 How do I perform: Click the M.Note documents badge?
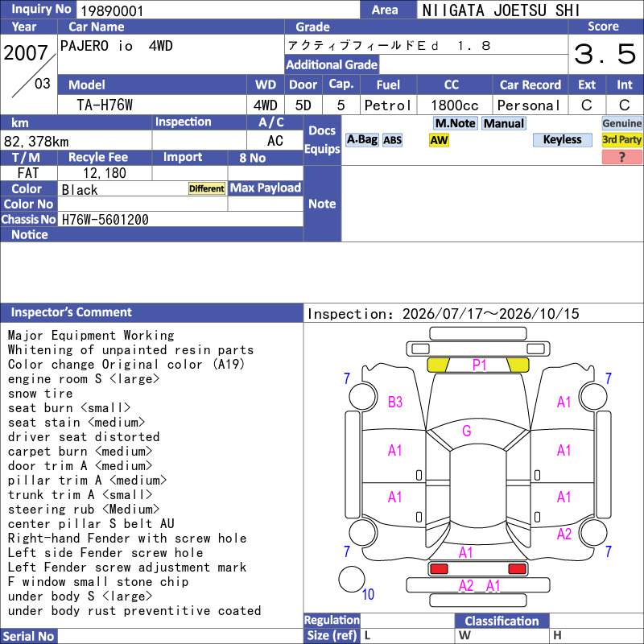(455, 123)
